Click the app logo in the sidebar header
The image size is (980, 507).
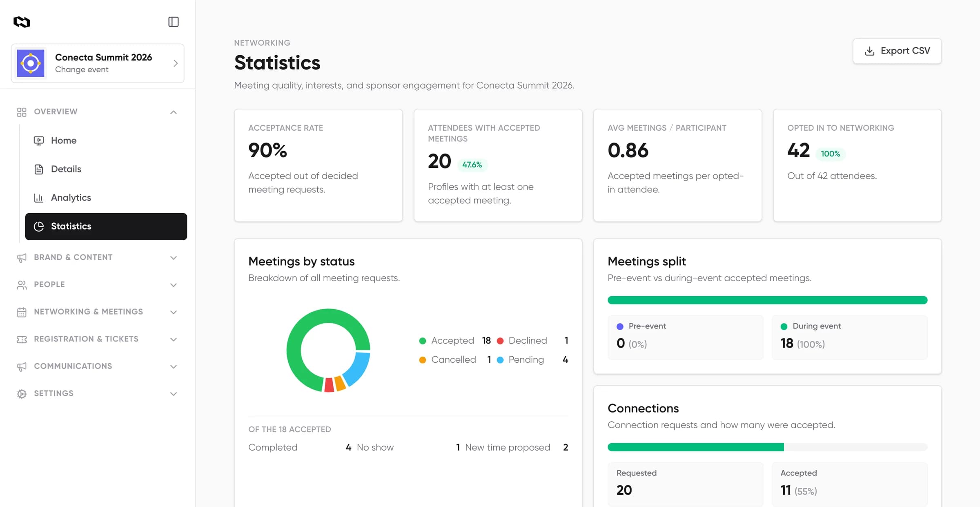tap(22, 22)
